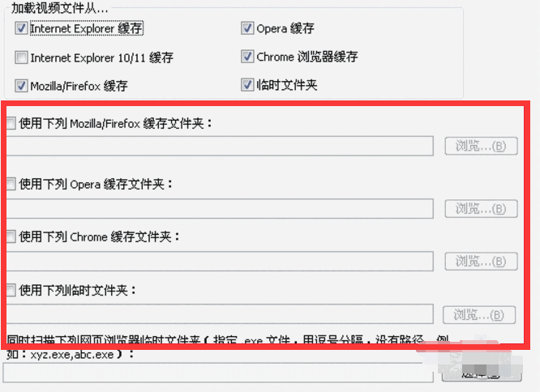Enable Internet Explorer 10/11 缓存 checkbox
This screenshot has width=540, height=392.
(21, 58)
